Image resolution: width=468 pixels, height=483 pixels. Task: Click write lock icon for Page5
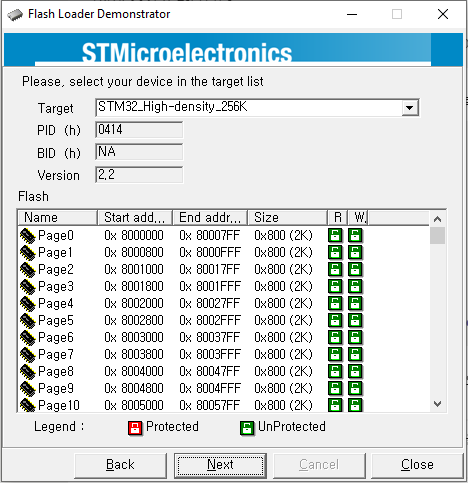pos(355,320)
